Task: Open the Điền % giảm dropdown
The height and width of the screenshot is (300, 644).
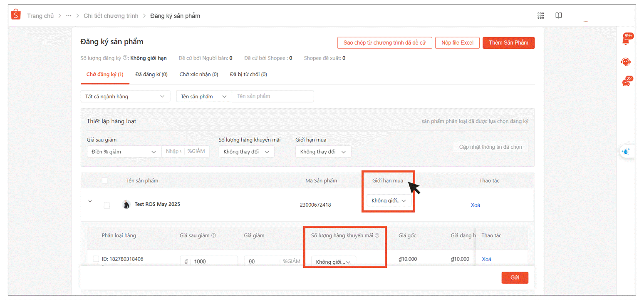Action: click(124, 152)
